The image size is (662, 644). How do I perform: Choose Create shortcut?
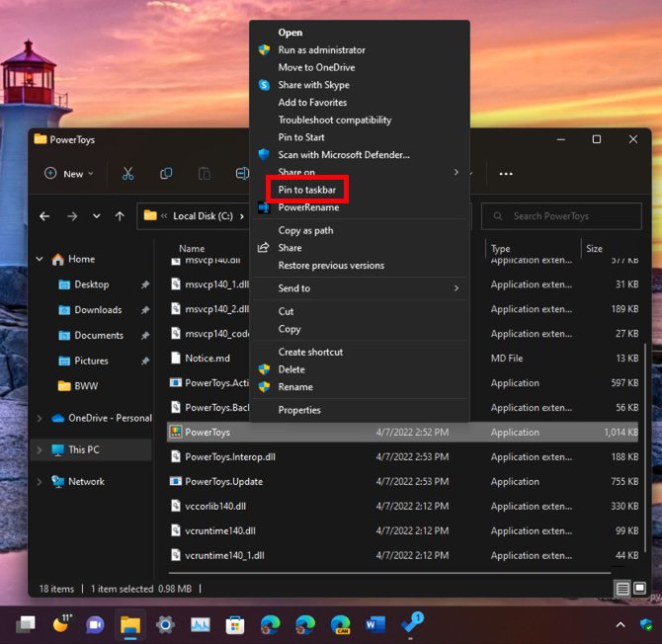tap(310, 352)
